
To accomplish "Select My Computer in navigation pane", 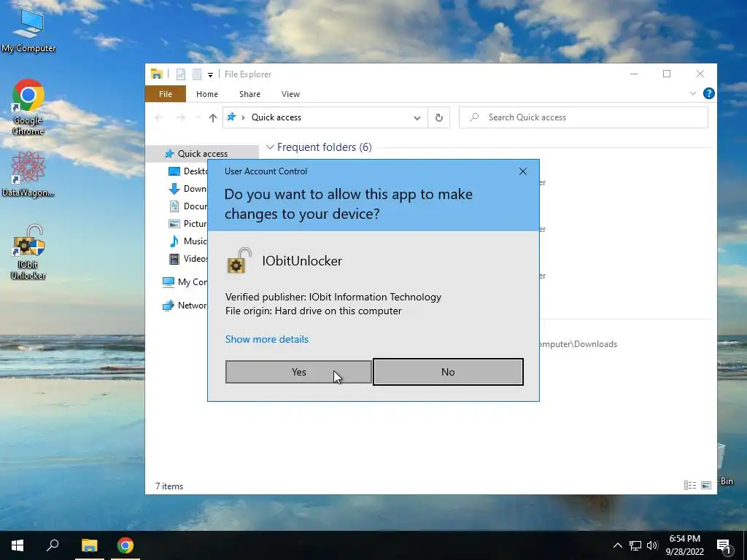I will click(185, 282).
